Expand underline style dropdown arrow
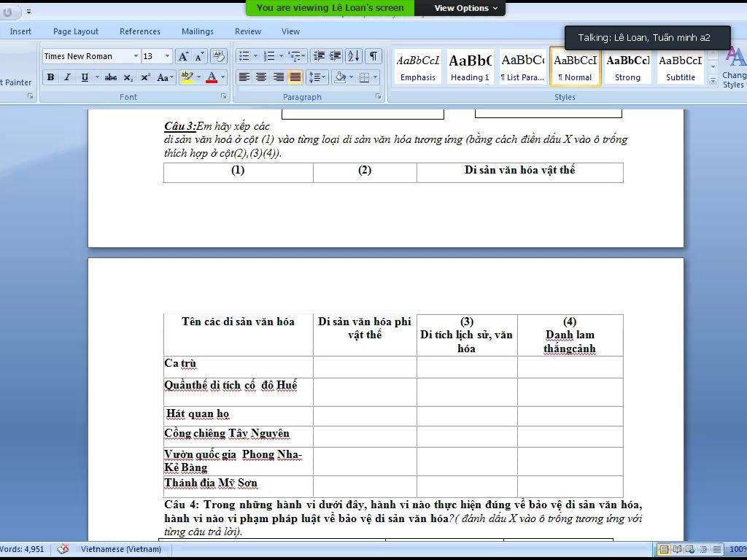The image size is (747, 560). tap(97, 77)
